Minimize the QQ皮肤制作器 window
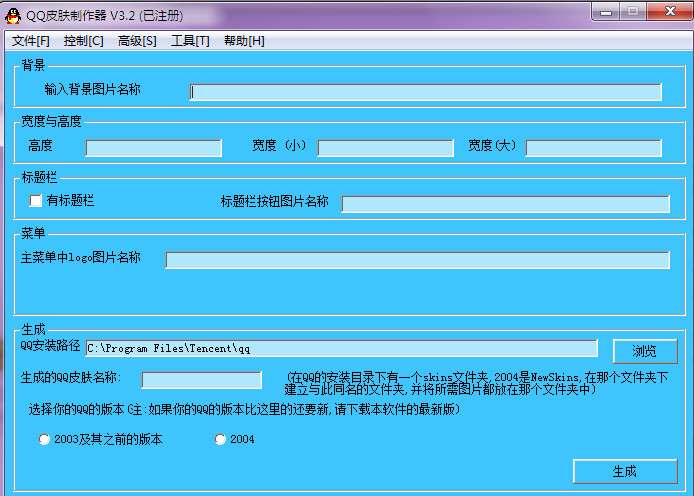The height and width of the screenshot is (496, 694). click(606, 11)
